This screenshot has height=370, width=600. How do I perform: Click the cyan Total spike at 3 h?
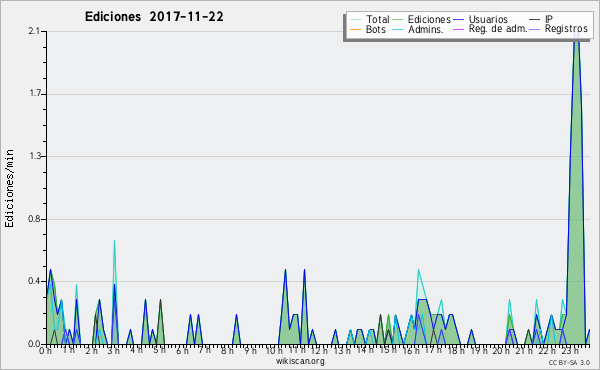pyautogui.click(x=114, y=264)
